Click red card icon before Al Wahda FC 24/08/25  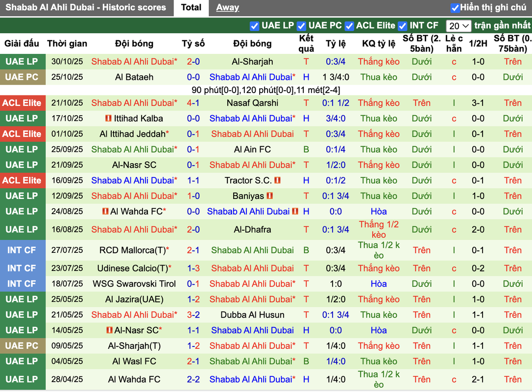pos(105,212)
